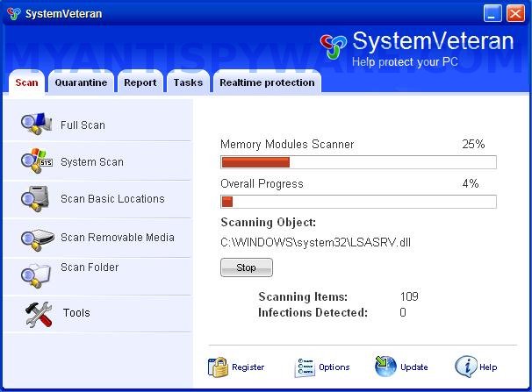The width and height of the screenshot is (532, 392).
Task: Click the Options checklist icon
Action: click(305, 367)
